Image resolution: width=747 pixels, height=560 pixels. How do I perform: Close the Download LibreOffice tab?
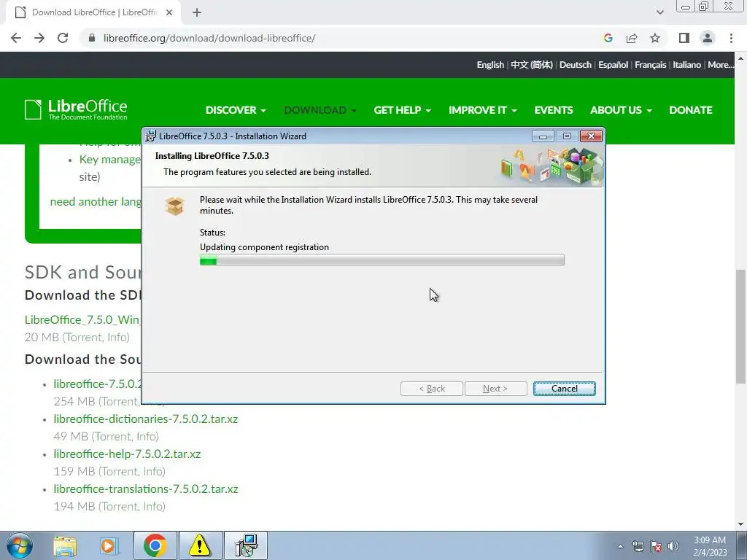pyautogui.click(x=169, y=12)
